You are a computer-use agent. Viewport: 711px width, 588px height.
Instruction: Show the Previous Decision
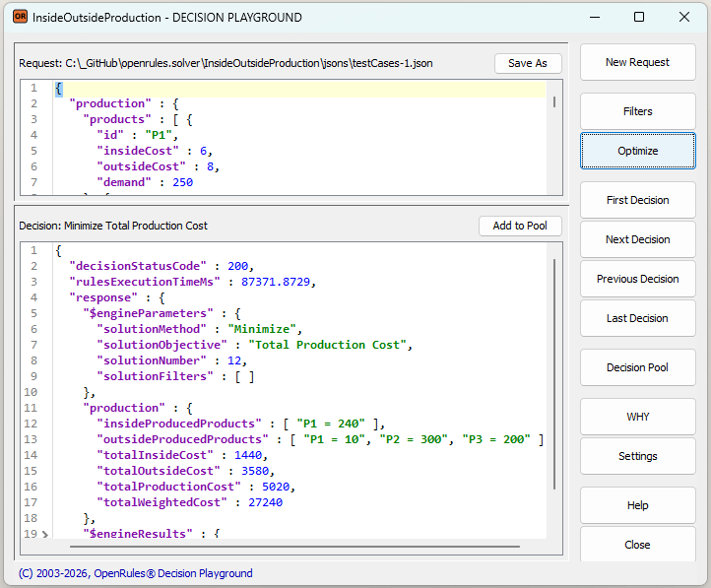tap(637, 279)
